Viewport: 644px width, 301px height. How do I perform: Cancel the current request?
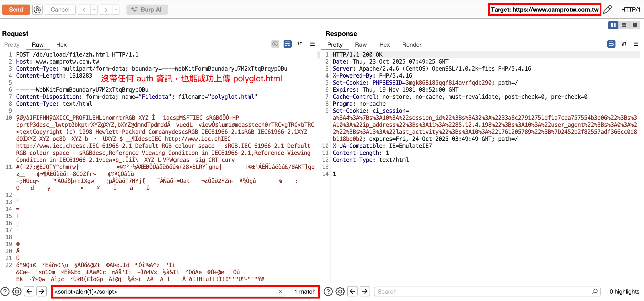60,9
